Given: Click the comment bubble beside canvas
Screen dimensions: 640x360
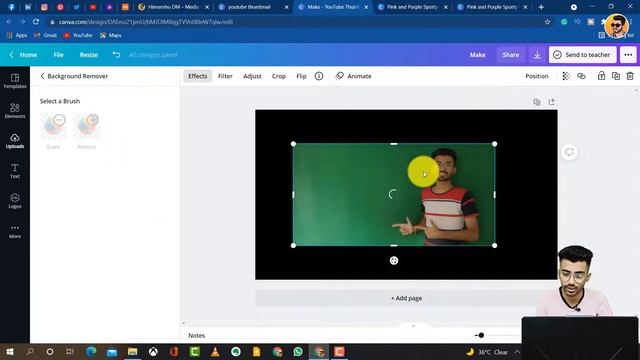Looking at the screenshot, I should (569, 152).
